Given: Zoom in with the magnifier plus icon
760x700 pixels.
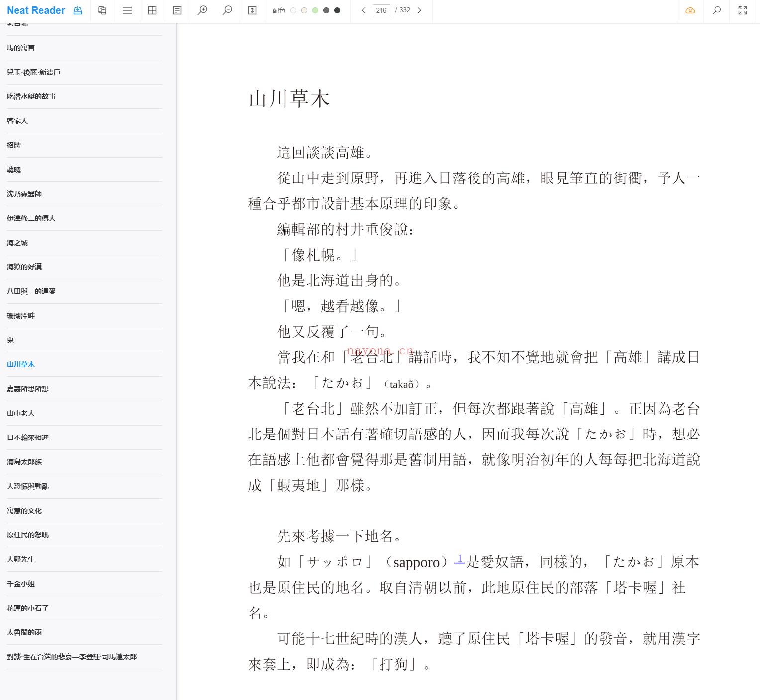Looking at the screenshot, I should (202, 10).
